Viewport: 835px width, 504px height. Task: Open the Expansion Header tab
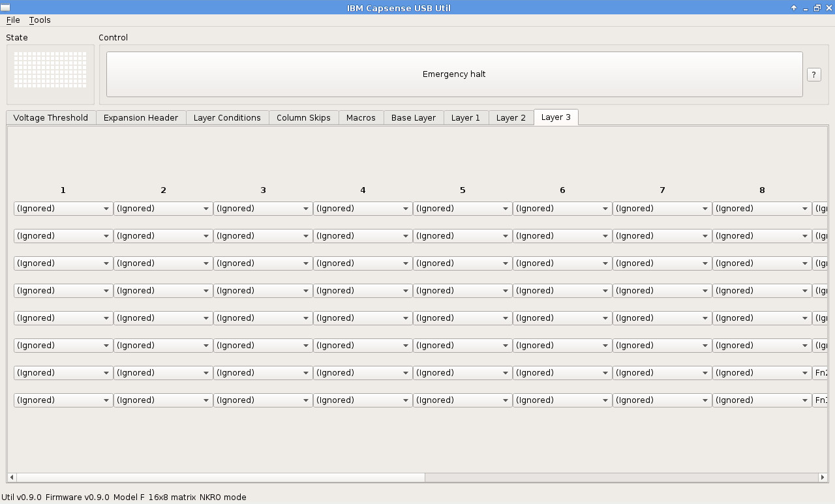[x=141, y=118]
